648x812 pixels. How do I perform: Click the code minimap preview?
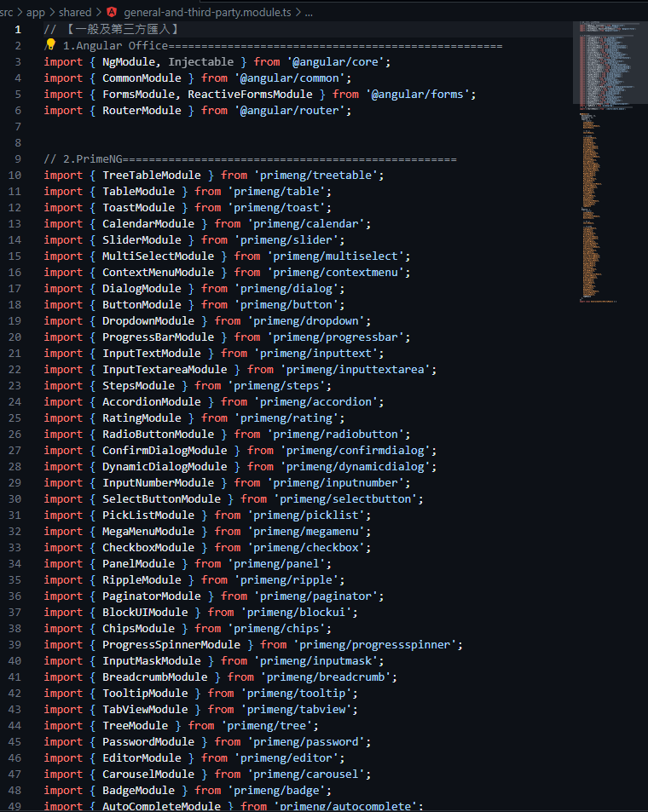coord(609,162)
